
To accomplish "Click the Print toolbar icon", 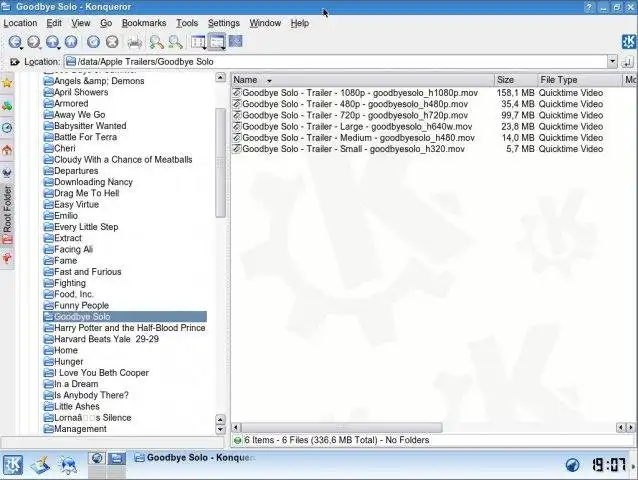I will [135, 42].
